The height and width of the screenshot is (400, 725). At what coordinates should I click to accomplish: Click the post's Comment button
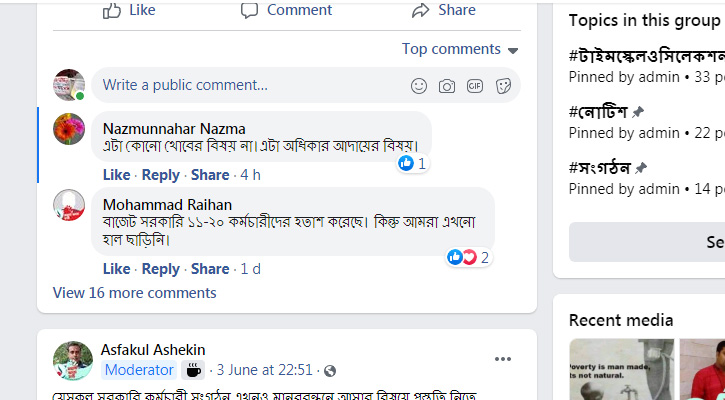tap(286, 10)
